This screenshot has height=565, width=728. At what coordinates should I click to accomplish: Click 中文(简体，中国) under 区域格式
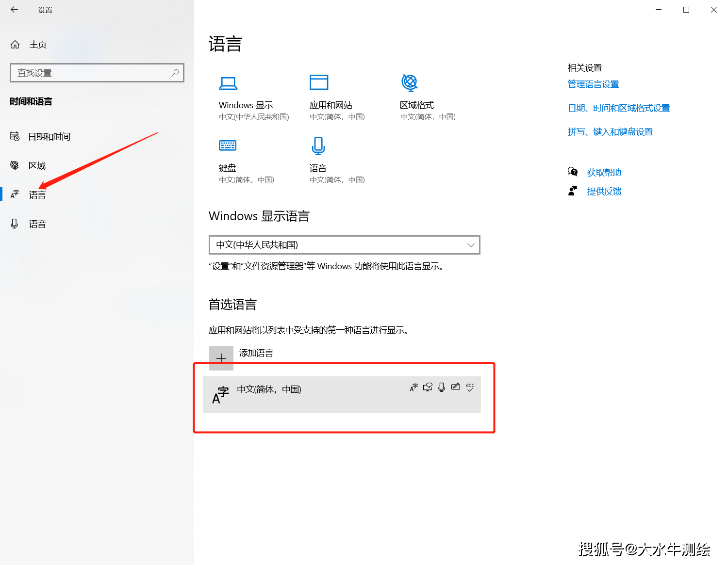[428, 117]
